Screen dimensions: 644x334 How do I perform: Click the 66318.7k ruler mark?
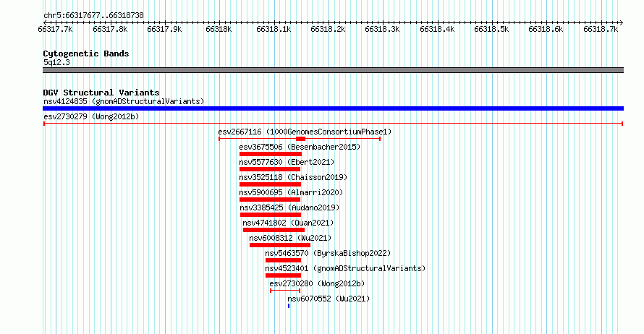[x=601, y=29]
